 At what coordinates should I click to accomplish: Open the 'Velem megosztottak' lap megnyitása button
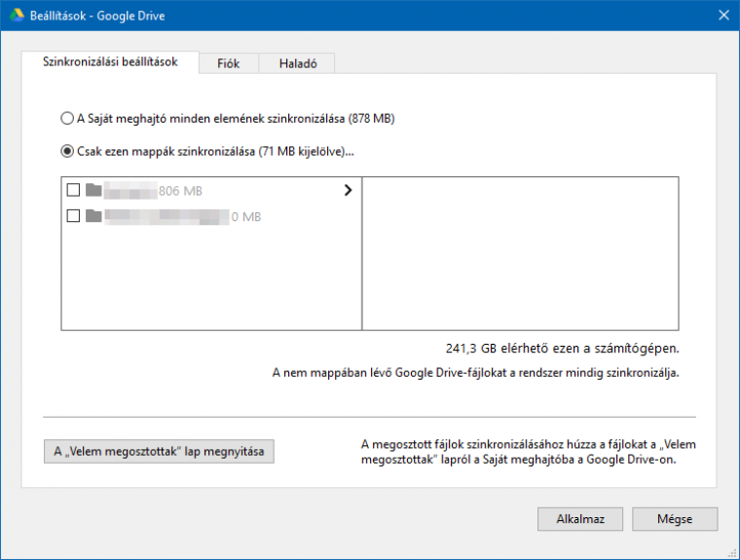159,451
